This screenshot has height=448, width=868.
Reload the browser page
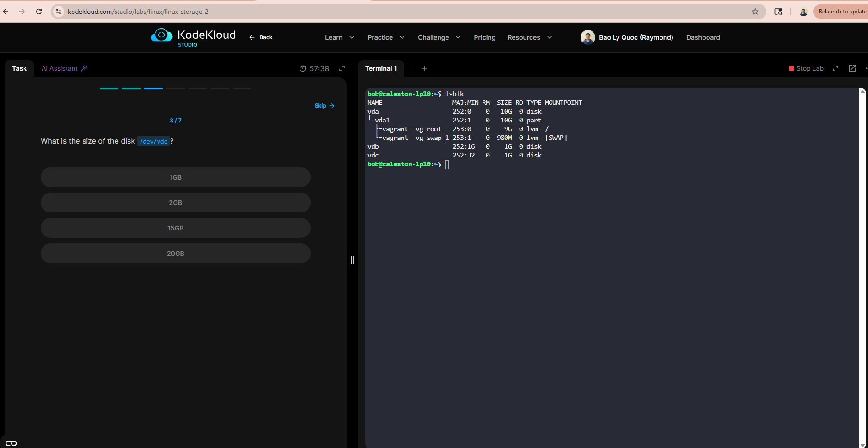click(39, 12)
